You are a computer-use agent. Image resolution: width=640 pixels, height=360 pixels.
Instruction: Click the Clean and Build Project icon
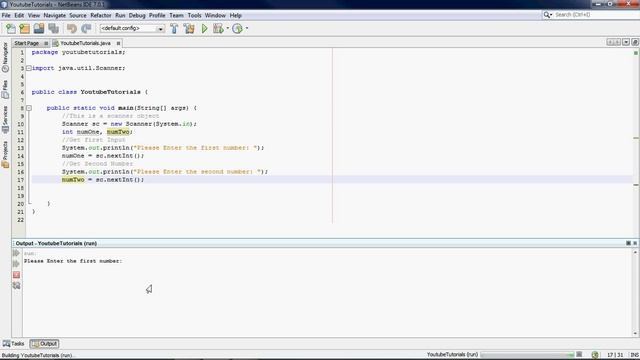click(x=189, y=29)
